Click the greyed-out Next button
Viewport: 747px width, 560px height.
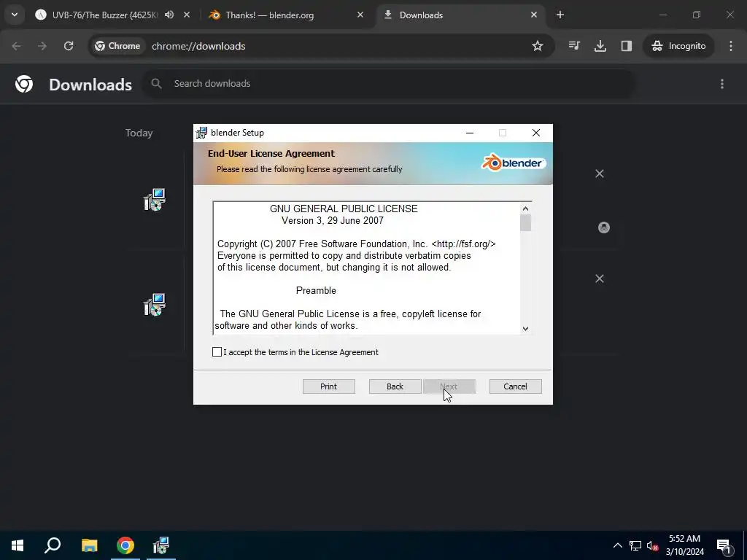449,386
